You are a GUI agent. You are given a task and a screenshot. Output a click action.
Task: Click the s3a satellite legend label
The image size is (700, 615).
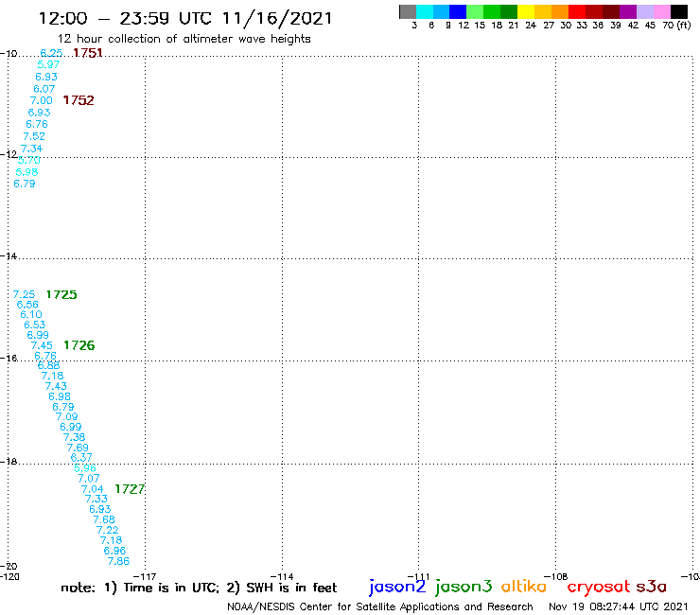pyautogui.click(x=651, y=587)
